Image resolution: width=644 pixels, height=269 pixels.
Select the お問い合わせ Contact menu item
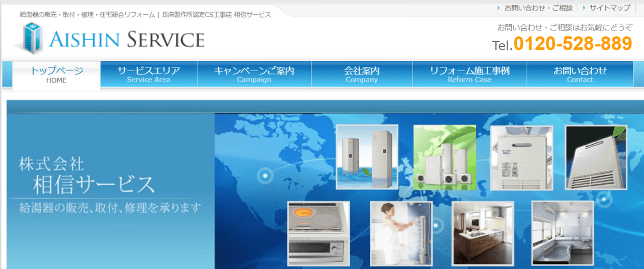580,75
